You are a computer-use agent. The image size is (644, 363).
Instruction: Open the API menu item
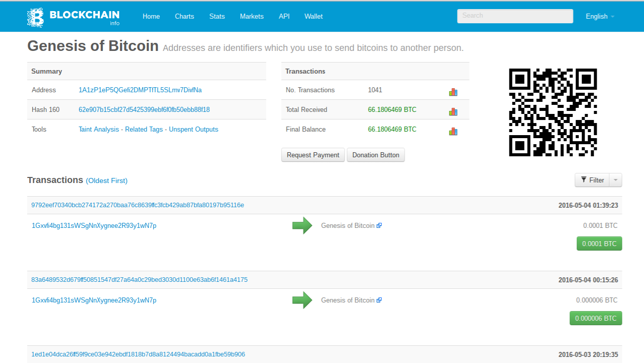click(284, 16)
